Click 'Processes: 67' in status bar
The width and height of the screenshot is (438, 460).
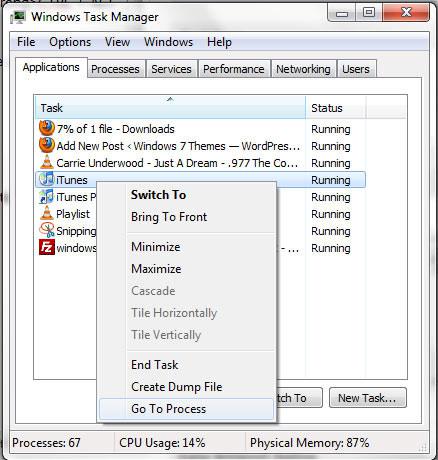click(46, 443)
